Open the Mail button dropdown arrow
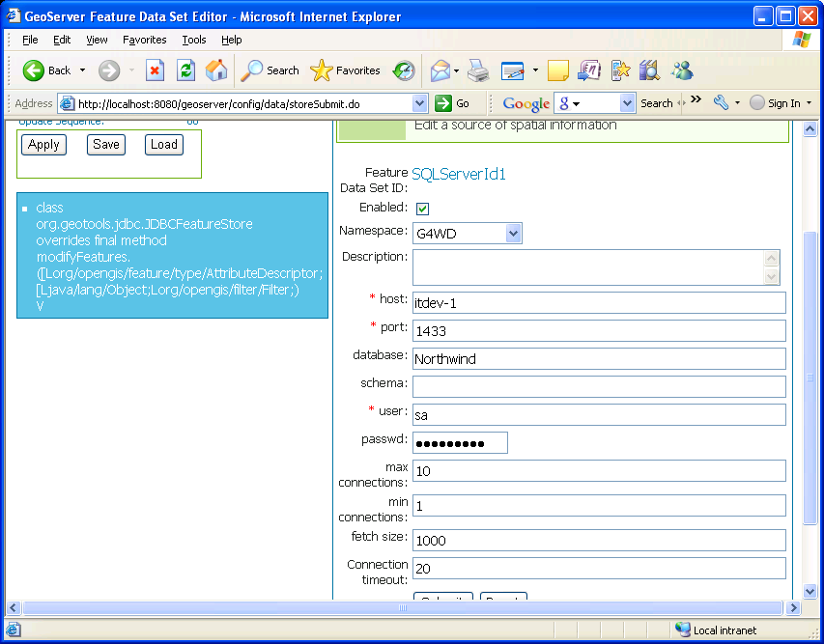Image resolution: width=824 pixels, height=644 pixels. (457, 70)
